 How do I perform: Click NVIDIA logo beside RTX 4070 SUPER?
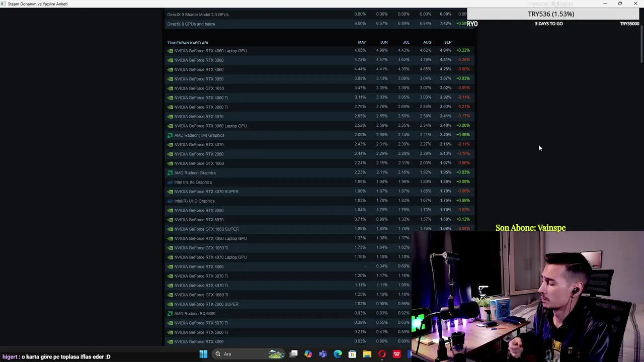(x=170, y=192)
